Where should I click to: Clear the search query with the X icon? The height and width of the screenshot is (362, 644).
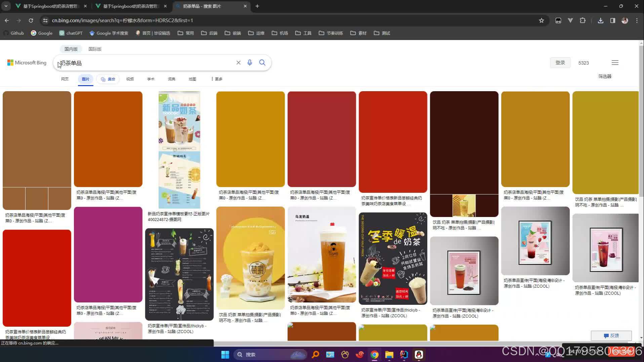tap(238, 63)
